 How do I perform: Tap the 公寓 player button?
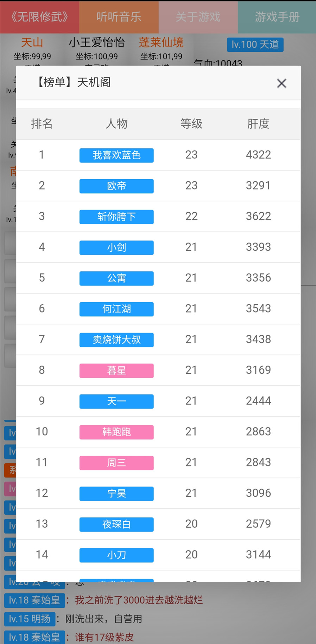[116, 278]
